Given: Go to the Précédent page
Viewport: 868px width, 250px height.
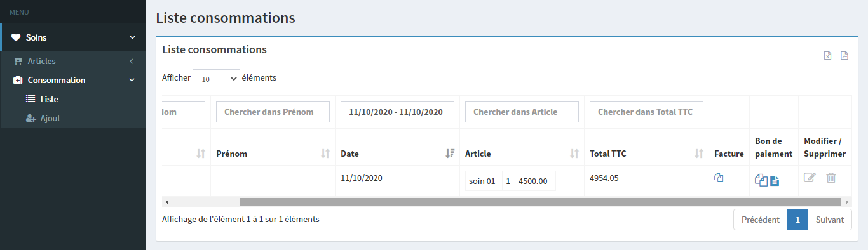Looking at the screenshot, I should (761, 220).
